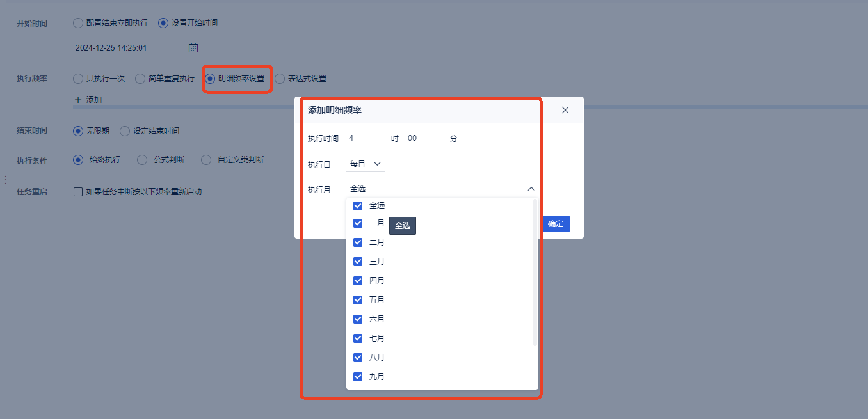
Task: Uncheck 八月 in the month list
Action: [x=358, y=358]
